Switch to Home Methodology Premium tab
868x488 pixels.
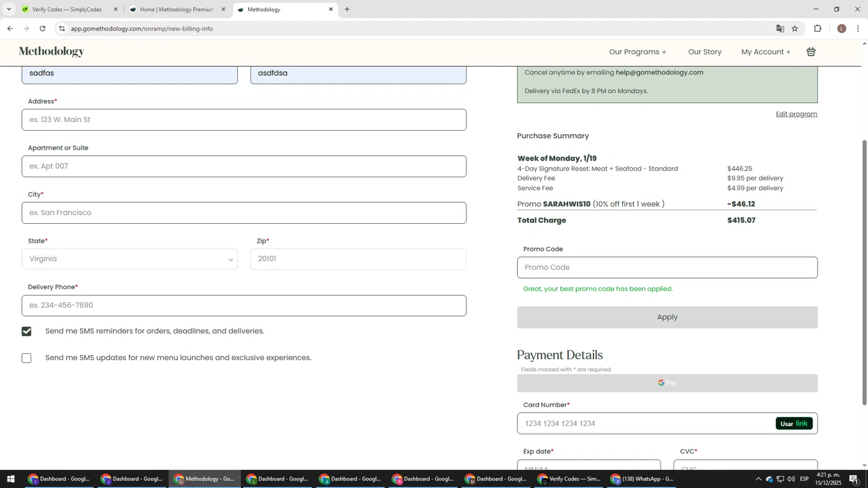click(176, 9)
